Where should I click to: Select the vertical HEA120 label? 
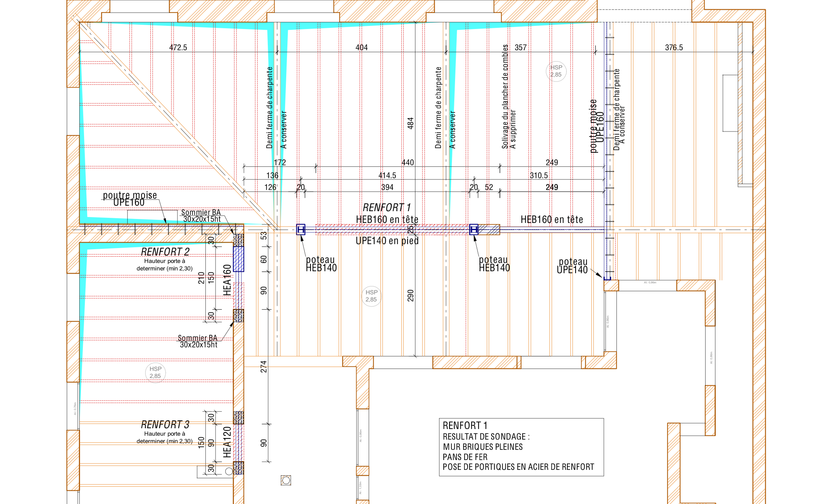(x=227, y=442)
